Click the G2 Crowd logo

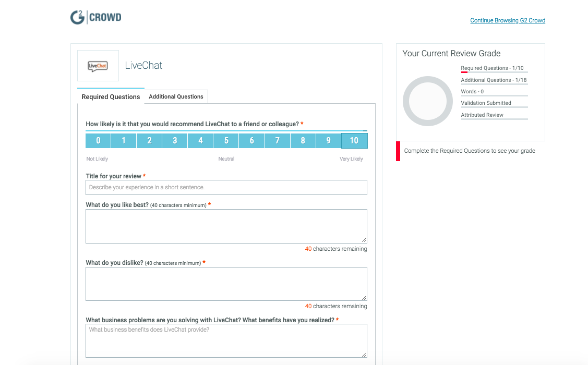pyautogui.click(x=95, y=17)
